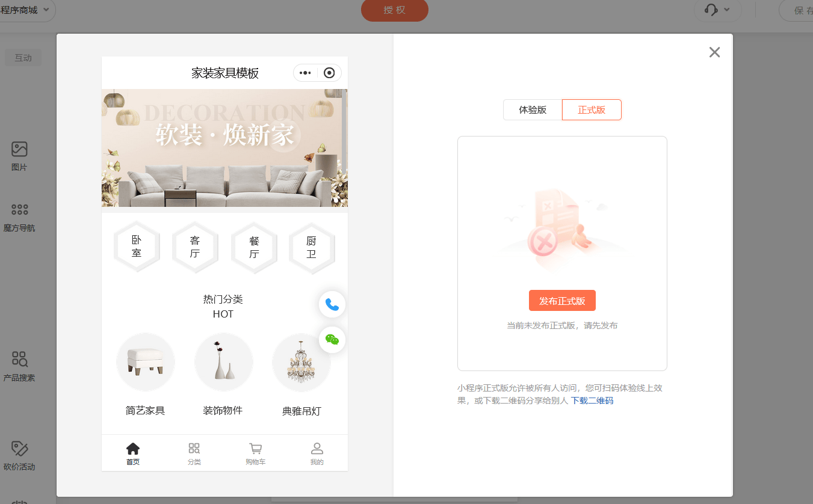Select the 砍价活动 bargain activity icon
The width and height of the screenshot is (813, 504).
coord(19,449)
